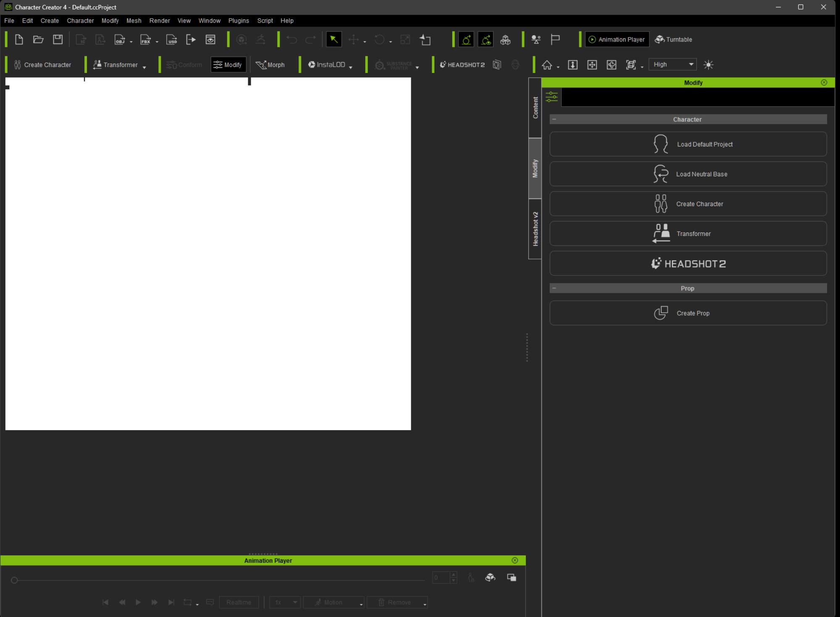Screen dimensions: 840x617
Task: Click the animation timeline slider handle
Action: [14, 580]
